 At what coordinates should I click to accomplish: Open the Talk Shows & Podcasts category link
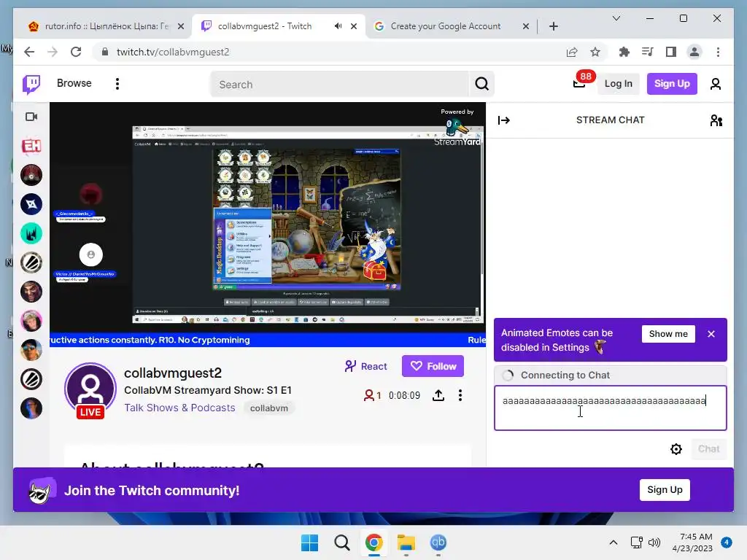coord(179,408)
